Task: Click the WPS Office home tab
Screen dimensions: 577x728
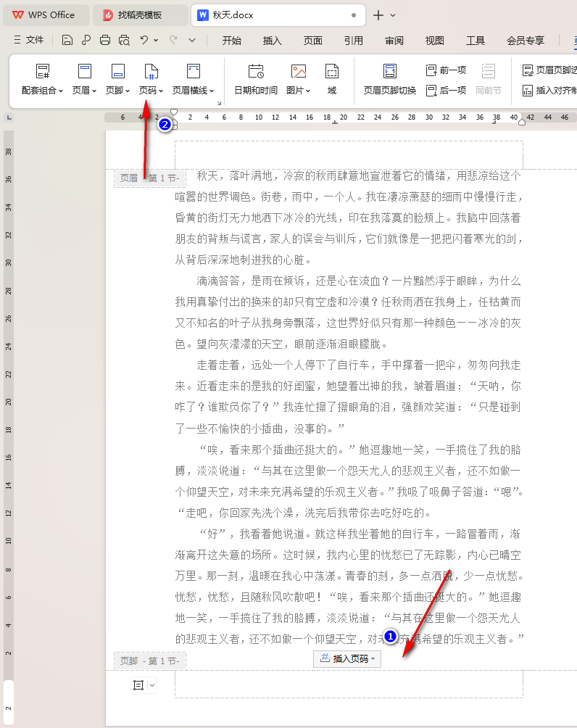Action: (46, 15)
